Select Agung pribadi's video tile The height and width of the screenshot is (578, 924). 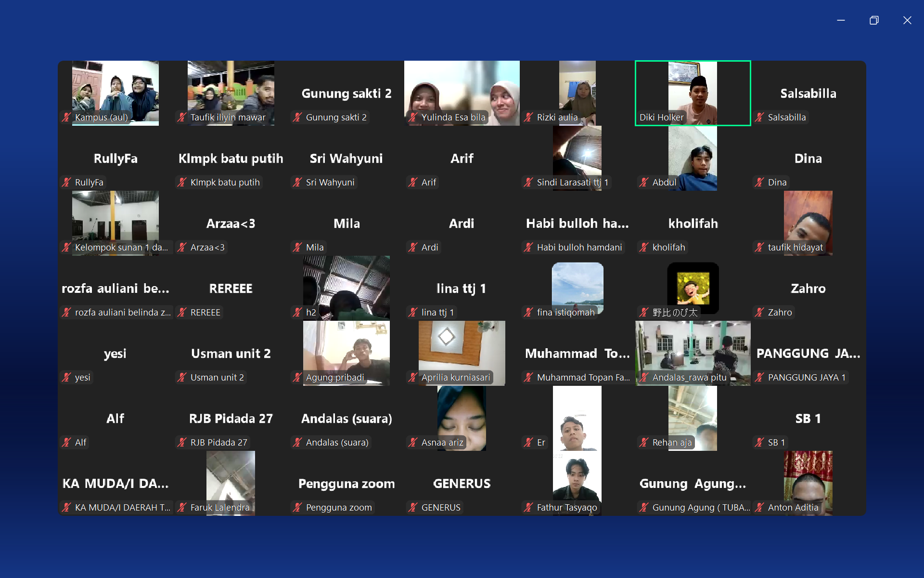click(x=346, y=349)
